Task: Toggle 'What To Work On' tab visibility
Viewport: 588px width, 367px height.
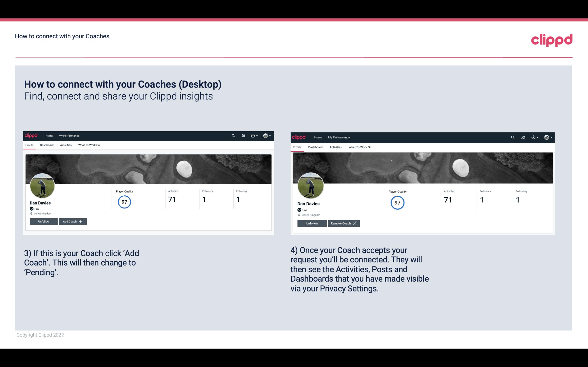Action: (88, 145)
